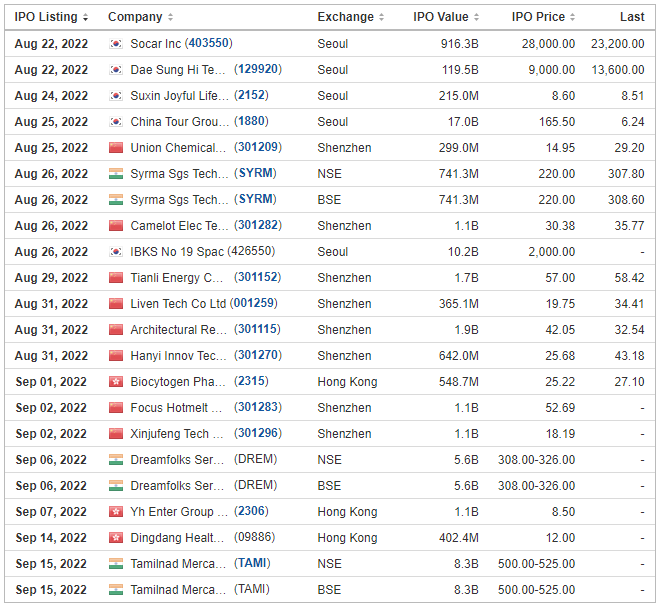Click South Korea flag beside IBKS No 19 Spac

pyautogui.click(x=116, y=252)
